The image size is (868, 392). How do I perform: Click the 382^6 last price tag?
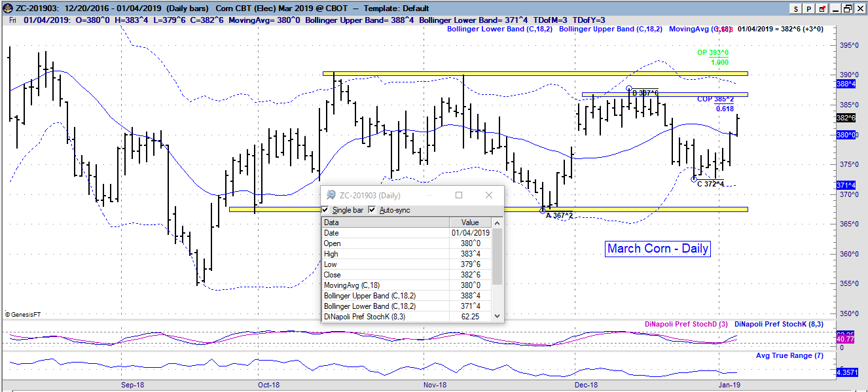[x=846, y=118]
